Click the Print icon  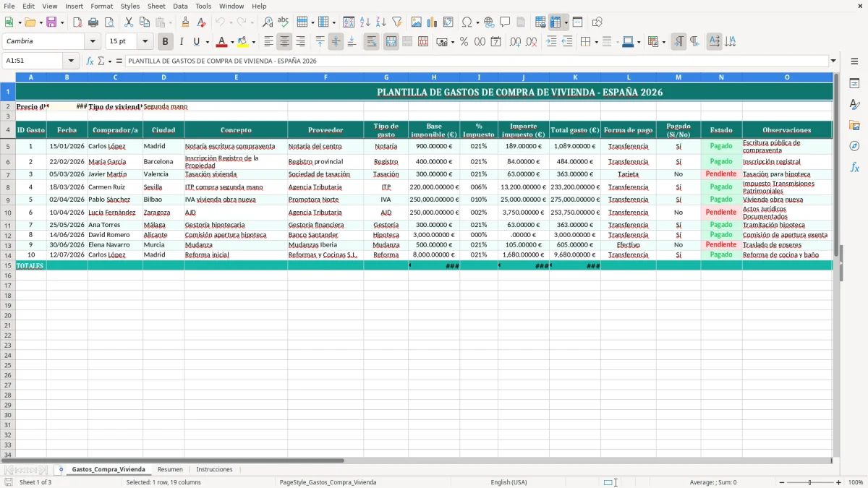pos(93,22)
